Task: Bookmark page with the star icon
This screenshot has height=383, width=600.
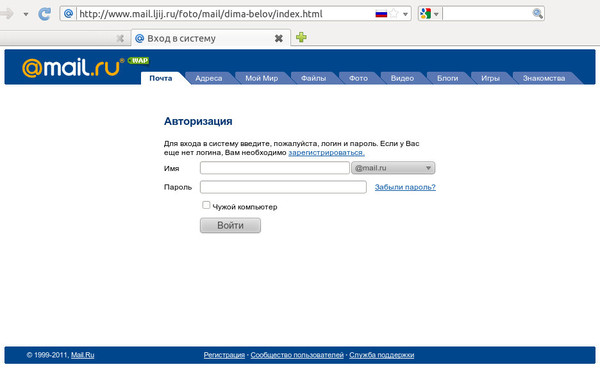Action: point(394,14)
